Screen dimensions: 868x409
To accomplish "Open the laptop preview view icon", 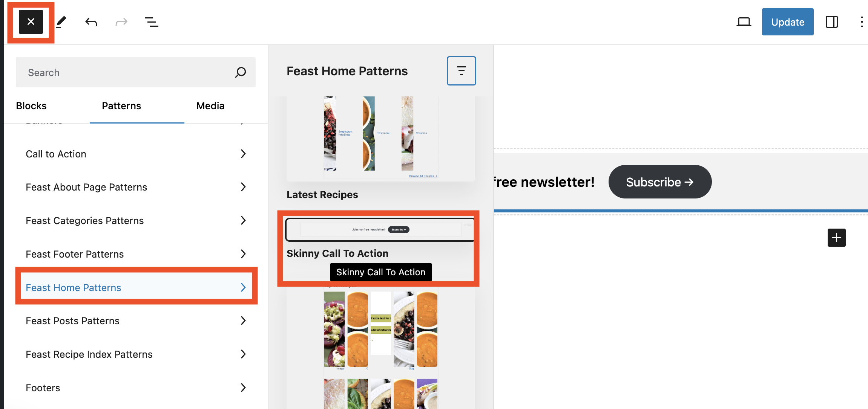I will (744, 22).
